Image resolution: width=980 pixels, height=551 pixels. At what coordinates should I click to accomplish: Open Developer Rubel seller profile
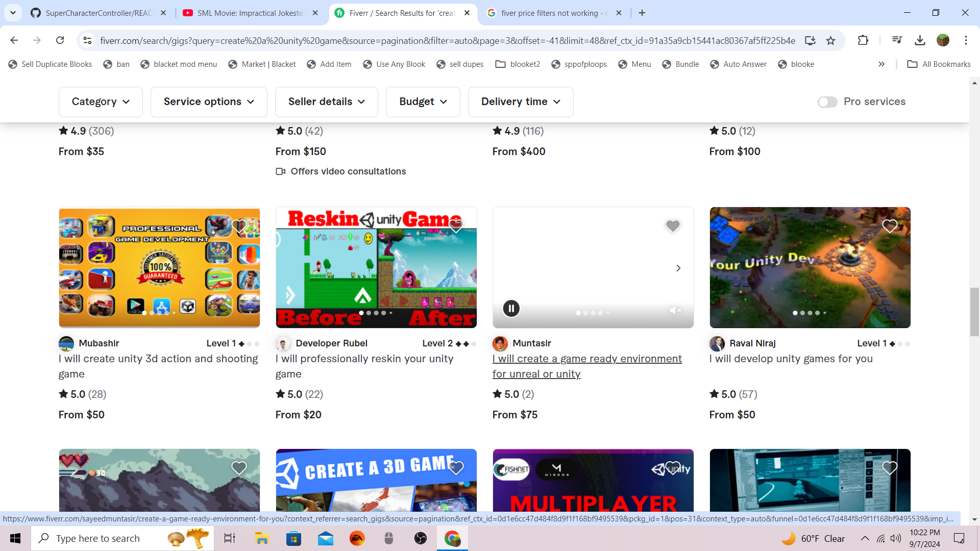(331, 343)
